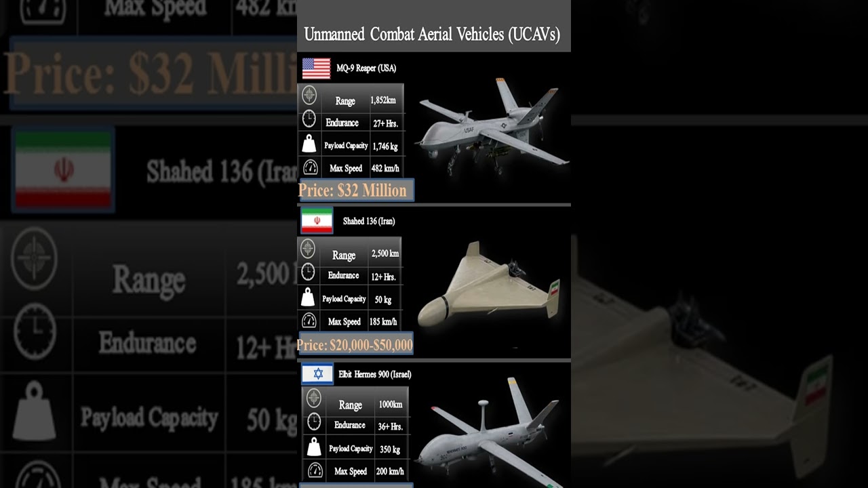Click the 482 km/h max speed value

[x=385, y=169]
